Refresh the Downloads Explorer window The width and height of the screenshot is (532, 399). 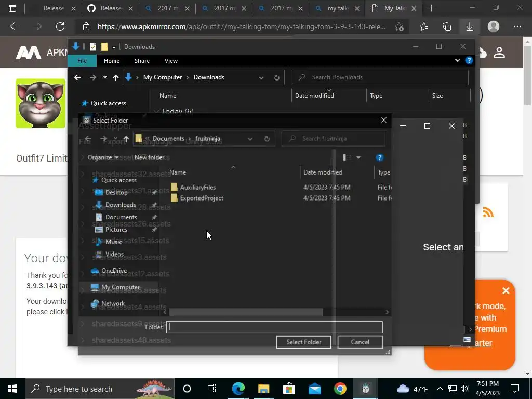tap(277, 77)
